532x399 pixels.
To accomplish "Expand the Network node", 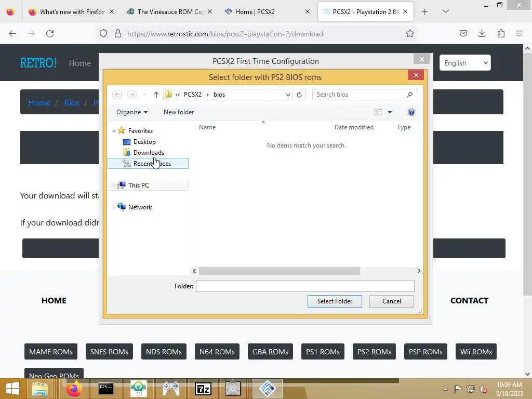I will (114, 207).
